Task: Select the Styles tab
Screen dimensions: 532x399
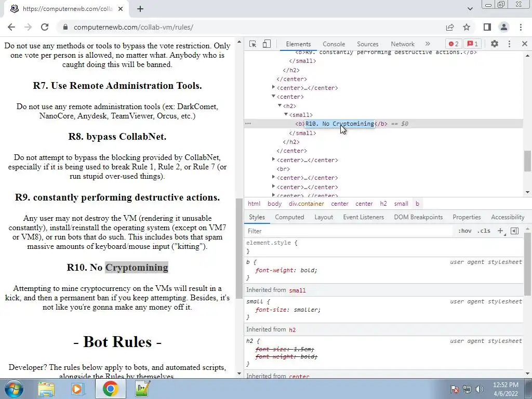Action: click(x=257, y=217)
